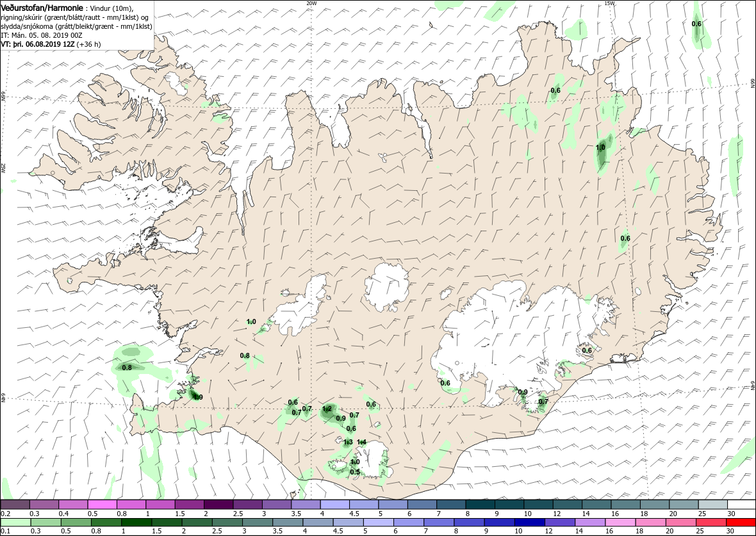
Task: Click bright red lower swatch after 30
Action: point(741,523)
